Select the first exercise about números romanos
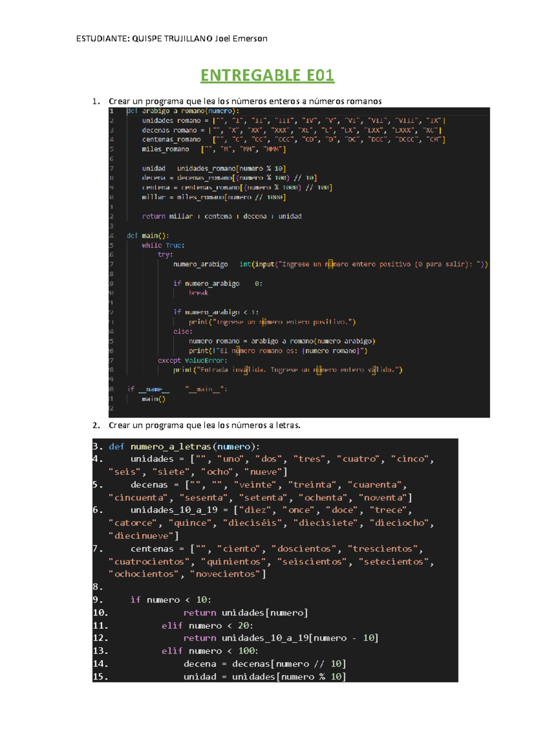This screenshot has width=534, height=756. click(245, 101)
